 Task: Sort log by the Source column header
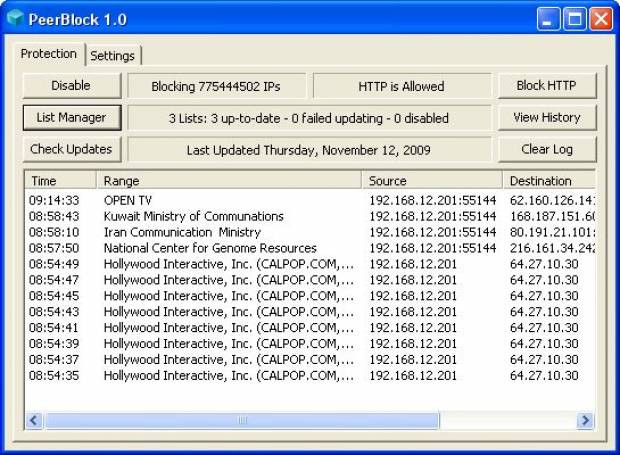pyautogui.click(x=432, y=181)
